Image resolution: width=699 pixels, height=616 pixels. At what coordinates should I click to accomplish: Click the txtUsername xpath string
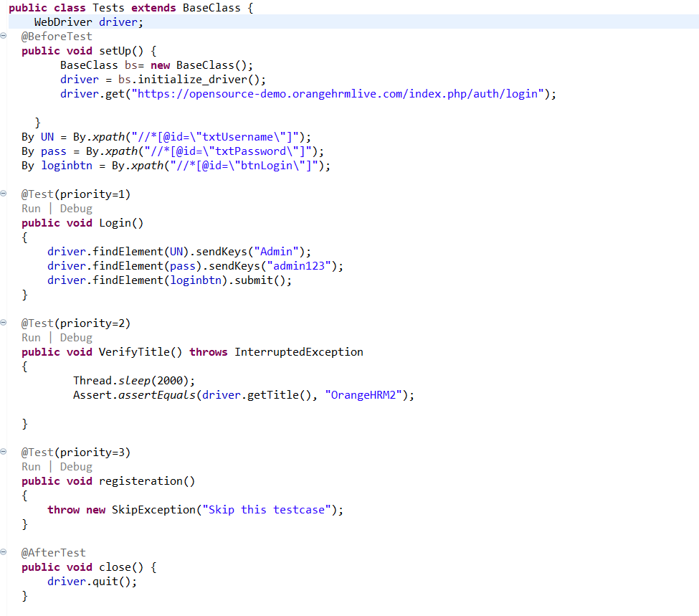click(215, 137)
